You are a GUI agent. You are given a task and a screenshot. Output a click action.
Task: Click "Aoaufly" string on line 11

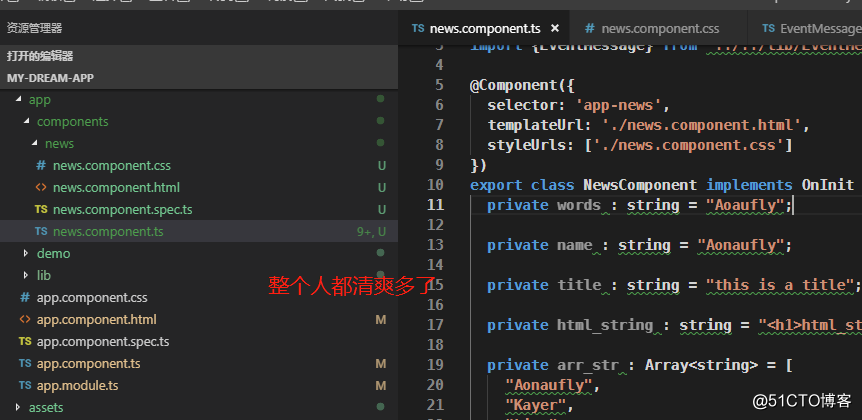tap(745, 205)
